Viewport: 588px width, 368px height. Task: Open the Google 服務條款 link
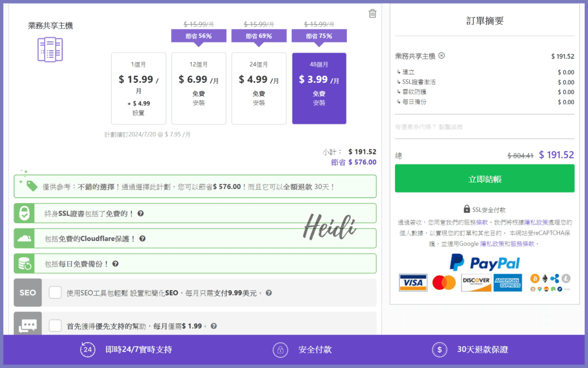point(523,244)
